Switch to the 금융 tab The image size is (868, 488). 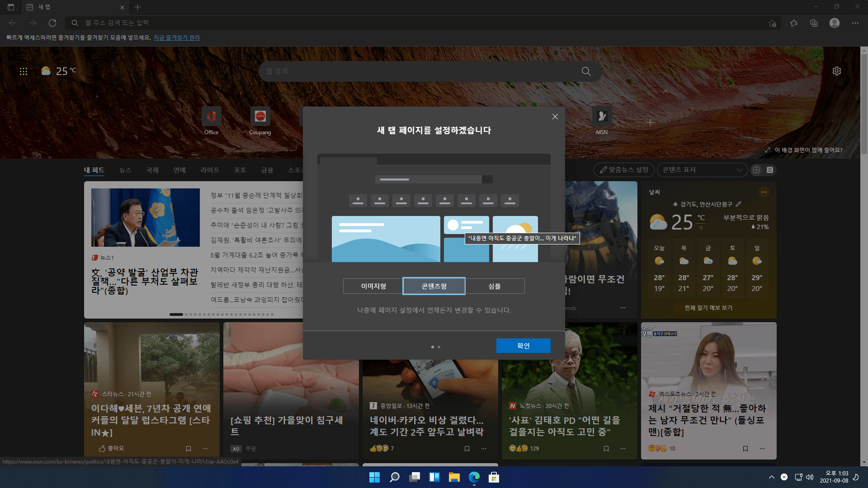coord(267,170)
